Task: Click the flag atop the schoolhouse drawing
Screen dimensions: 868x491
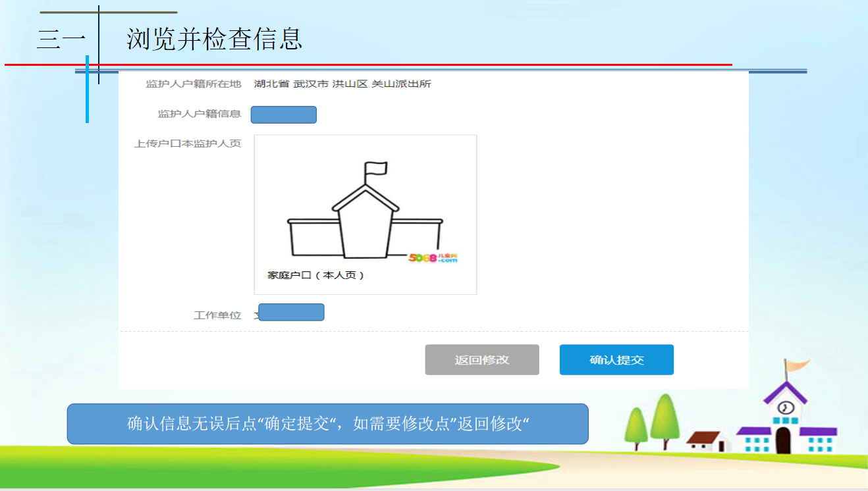Action: (x=376, y=169)
